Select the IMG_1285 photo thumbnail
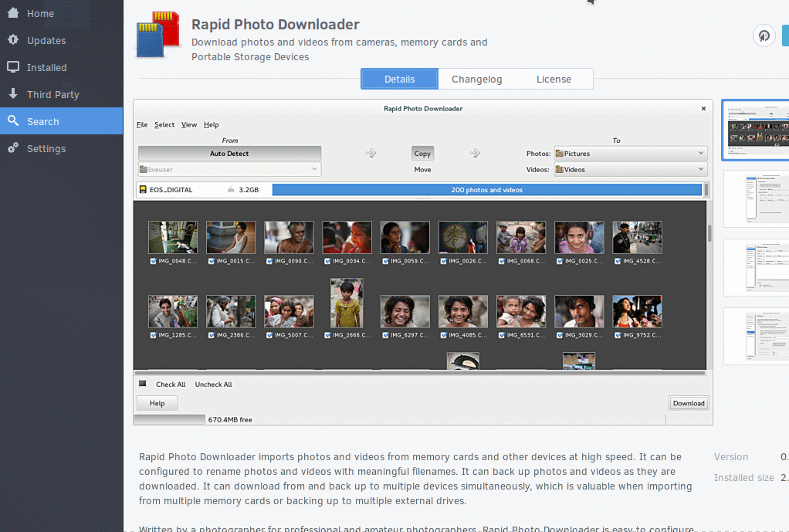789x532 pixels. pos(173,311)
